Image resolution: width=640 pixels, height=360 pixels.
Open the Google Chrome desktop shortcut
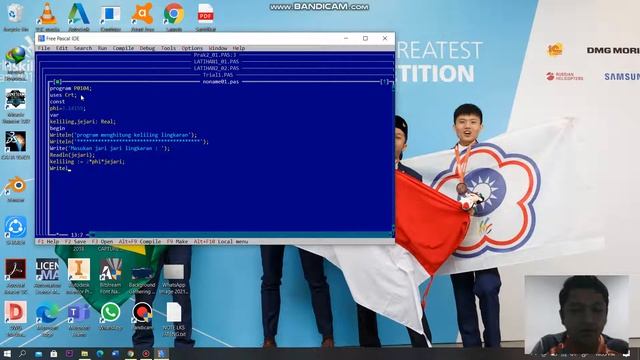click(173, 18)
